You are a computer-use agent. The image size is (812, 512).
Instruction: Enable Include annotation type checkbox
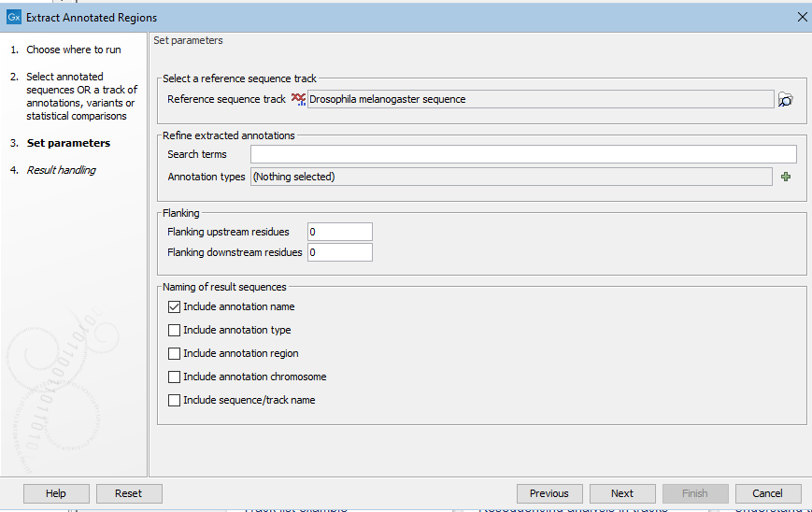tap(174, 330)
